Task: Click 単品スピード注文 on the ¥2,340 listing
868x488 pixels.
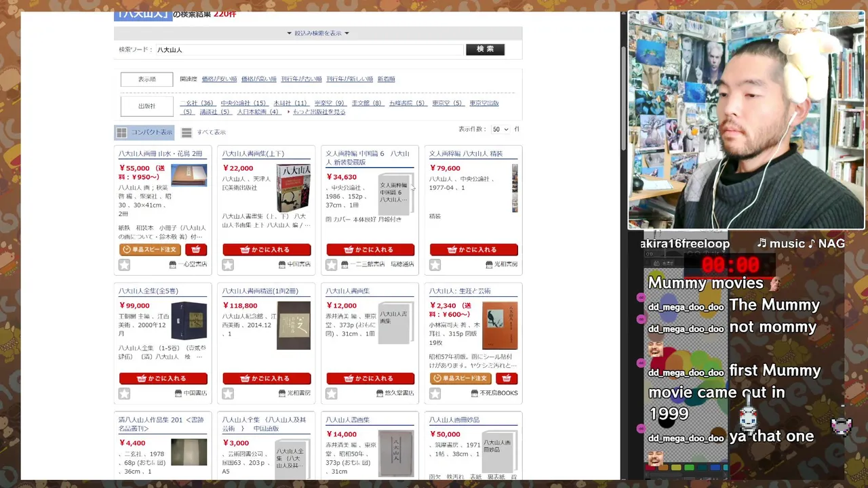Action: coord(461,378)
